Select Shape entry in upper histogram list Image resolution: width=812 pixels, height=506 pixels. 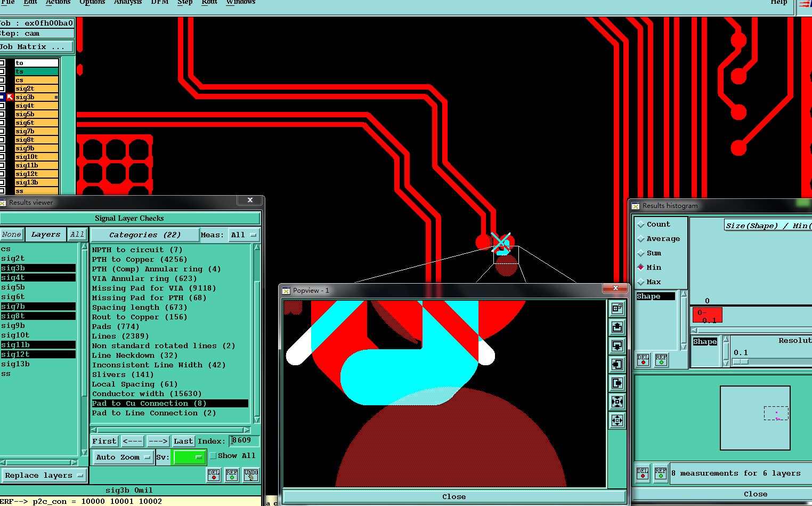click(656, 296)
